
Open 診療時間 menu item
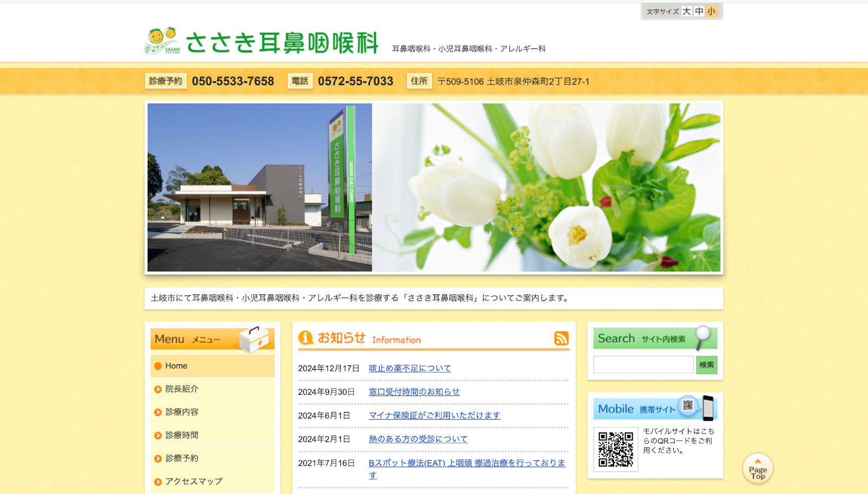182,435
